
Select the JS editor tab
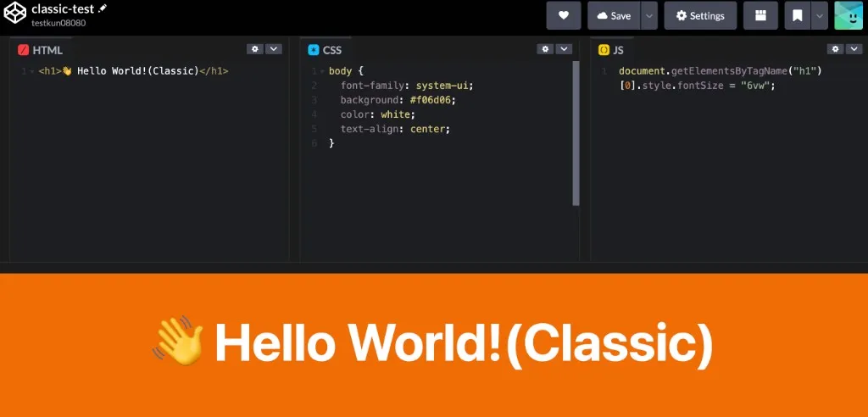tap(612, 50)
